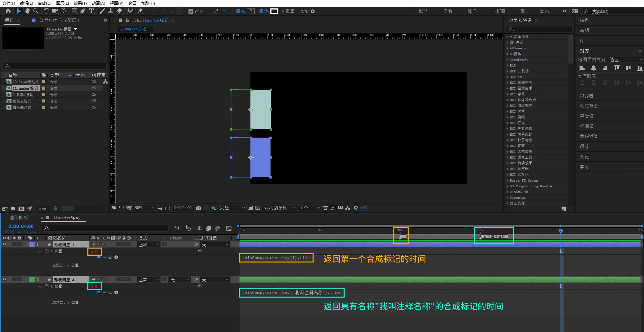The image size is (644, 332).
Task: Select the Hand tool
Action: (x=27, y=11)
